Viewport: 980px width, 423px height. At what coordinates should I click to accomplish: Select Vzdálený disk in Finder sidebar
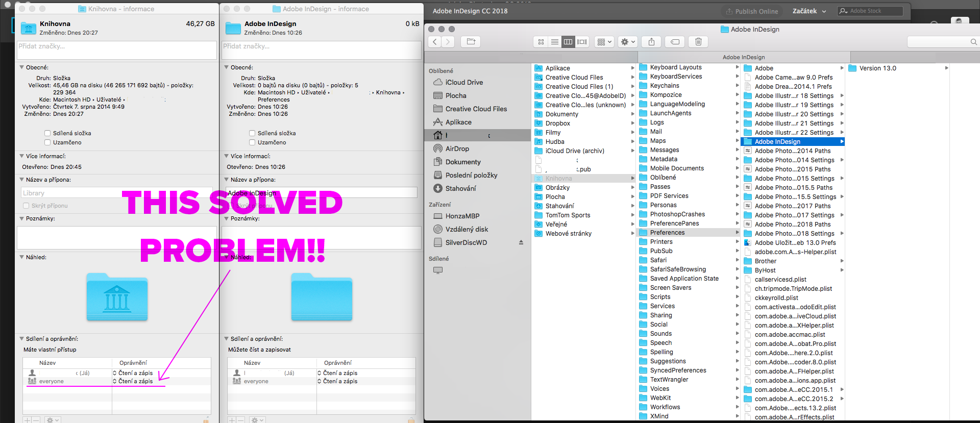(x=467, y=229)
